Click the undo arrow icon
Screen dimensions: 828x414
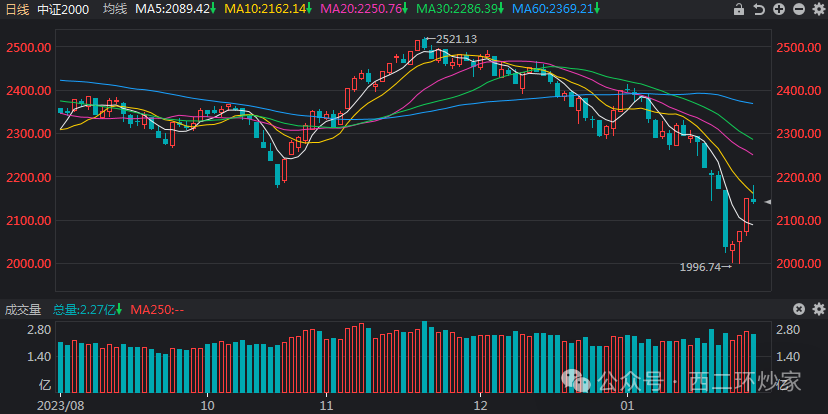(x=759, y=9)
